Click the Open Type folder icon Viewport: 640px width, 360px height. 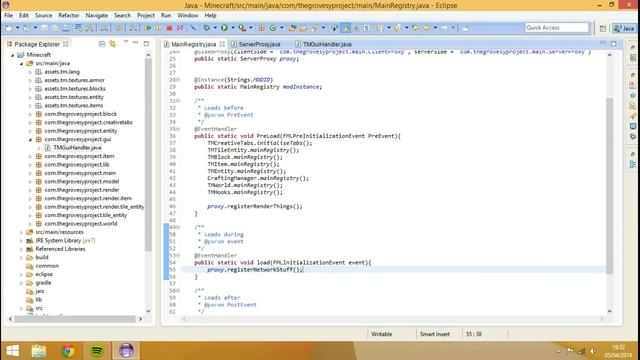click(x=292, y=28)
